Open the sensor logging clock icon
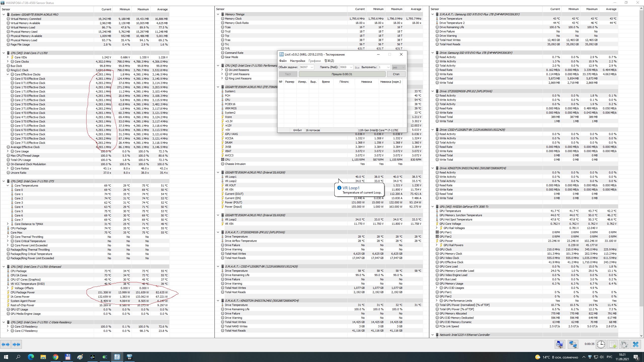The image size is (644, 362). coord(601,344)
